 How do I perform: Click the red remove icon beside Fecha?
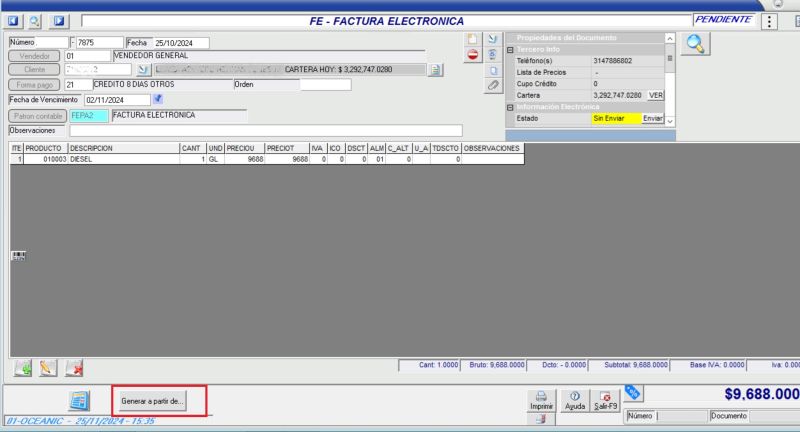pyautogui.click(x=474, y=55)
